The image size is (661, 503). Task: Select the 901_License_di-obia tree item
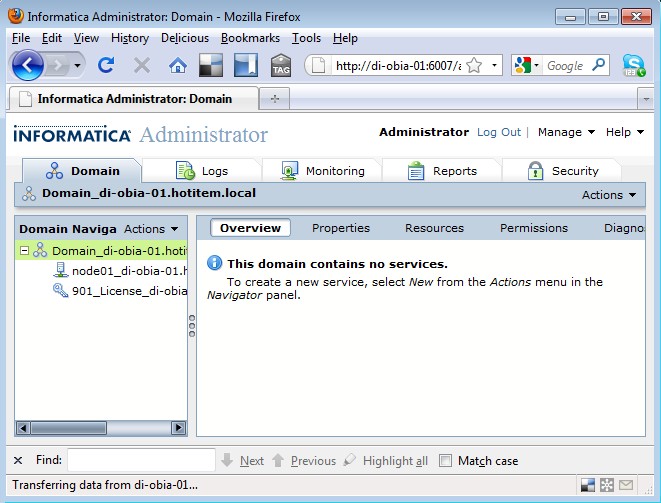(129, 291)
